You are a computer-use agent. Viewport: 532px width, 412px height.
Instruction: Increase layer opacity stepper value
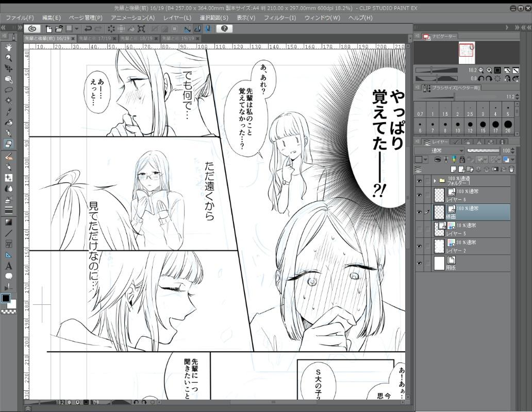pyautogui.click(x=513, y=149)
